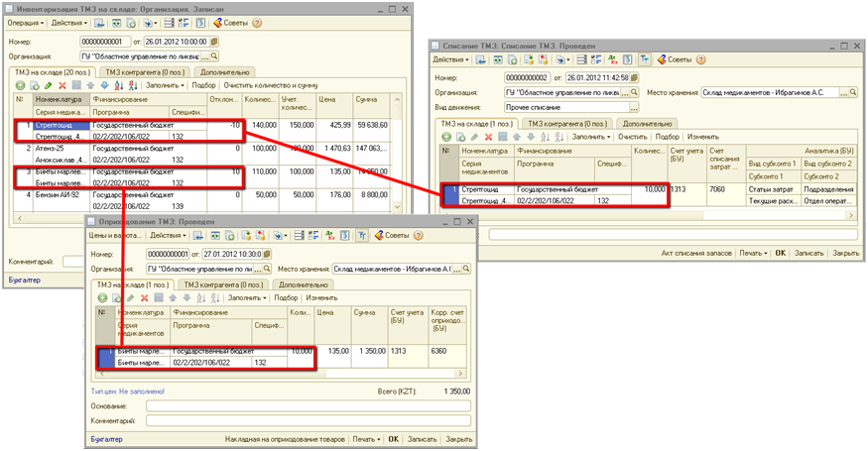
Task: Expand Печать dropdown in Списание ТМЗ footer
Action: (754, 254)
